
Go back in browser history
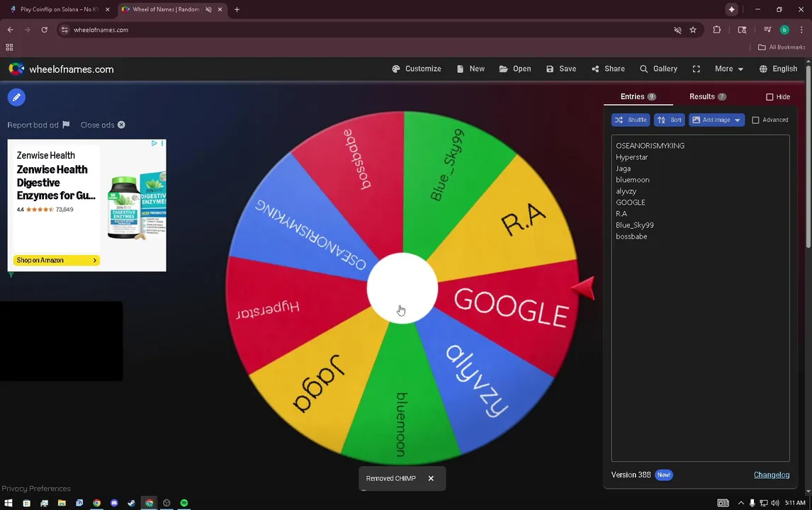coord(11,30)
